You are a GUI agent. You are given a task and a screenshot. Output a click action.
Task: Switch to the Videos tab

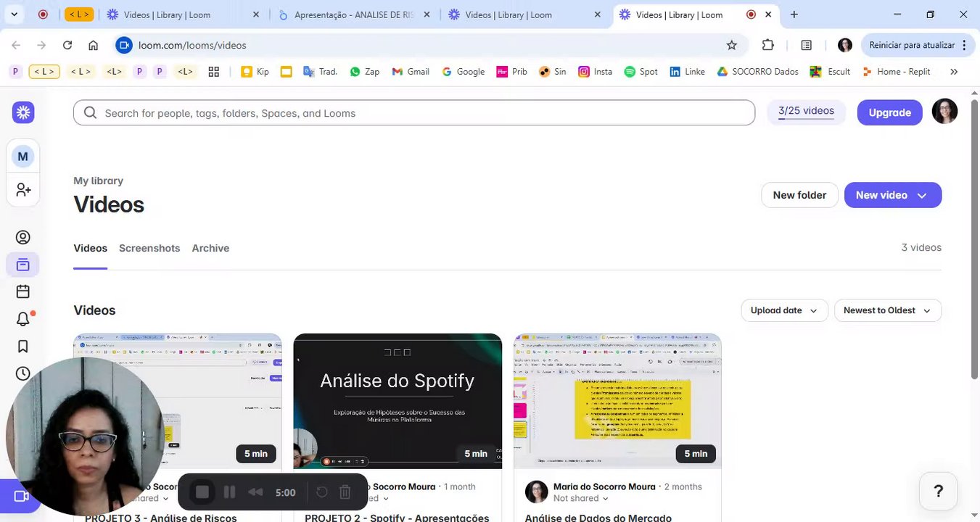point(90,248)
